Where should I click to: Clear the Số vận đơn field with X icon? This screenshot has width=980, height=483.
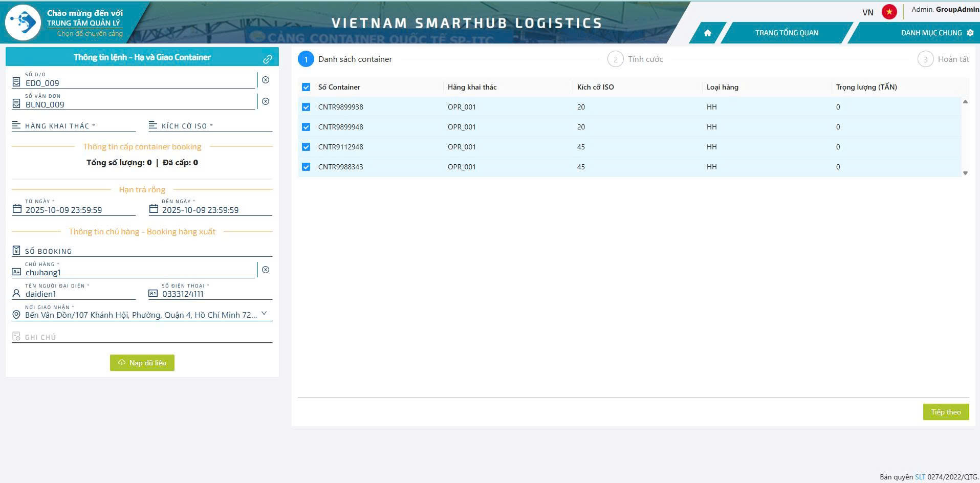[266, 101]
